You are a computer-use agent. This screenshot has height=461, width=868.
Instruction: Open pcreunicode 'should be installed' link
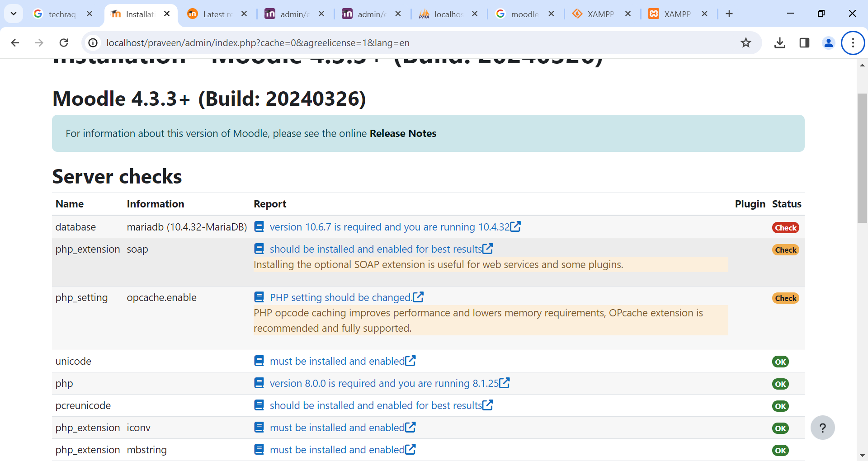381,405
